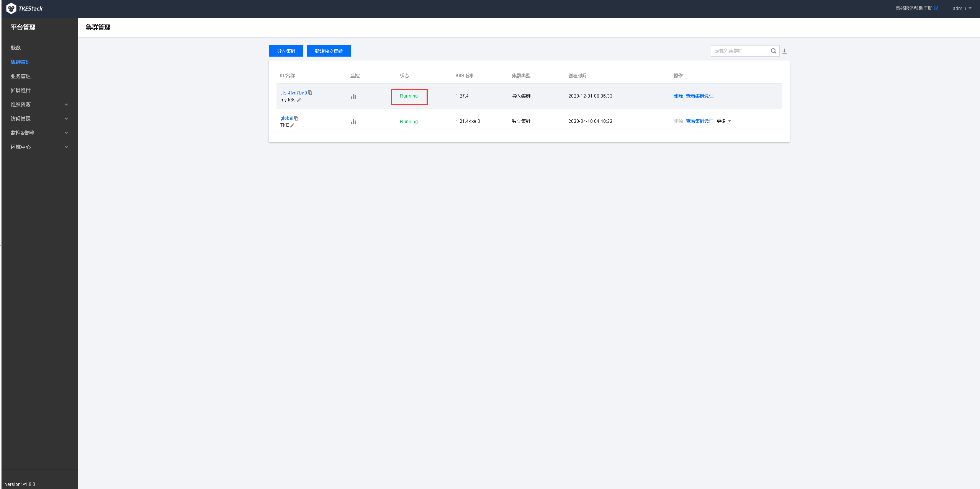This screenshot has height=489, width=980.
Task: Click the 状态 column header
Action: click(x=404, y=76)
